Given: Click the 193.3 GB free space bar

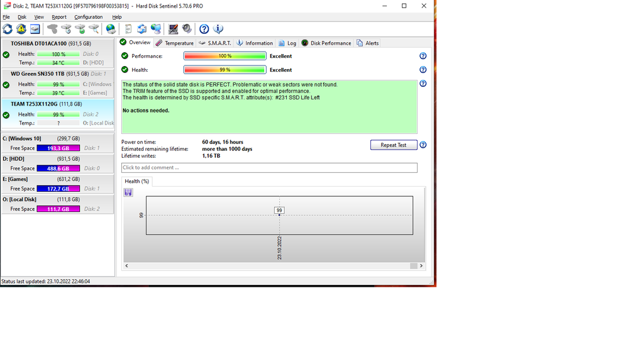Looking at the screenshot, I should click(58, 148).
